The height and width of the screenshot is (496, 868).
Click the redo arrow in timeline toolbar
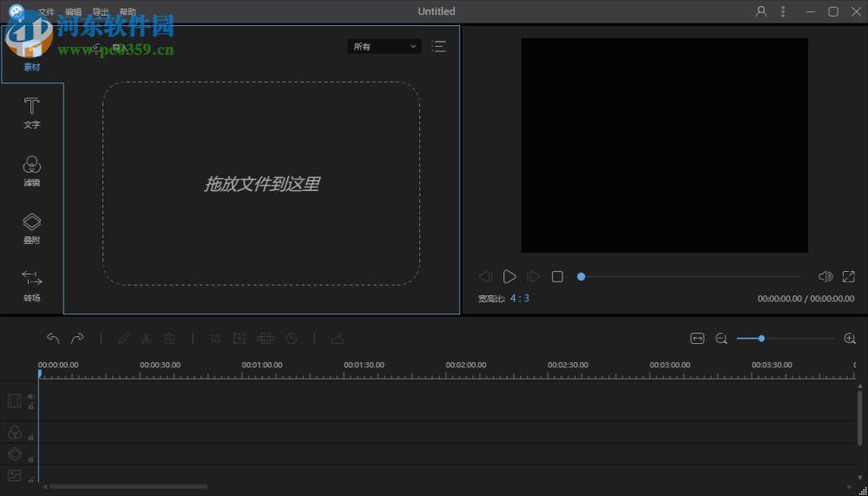point(77,339)
